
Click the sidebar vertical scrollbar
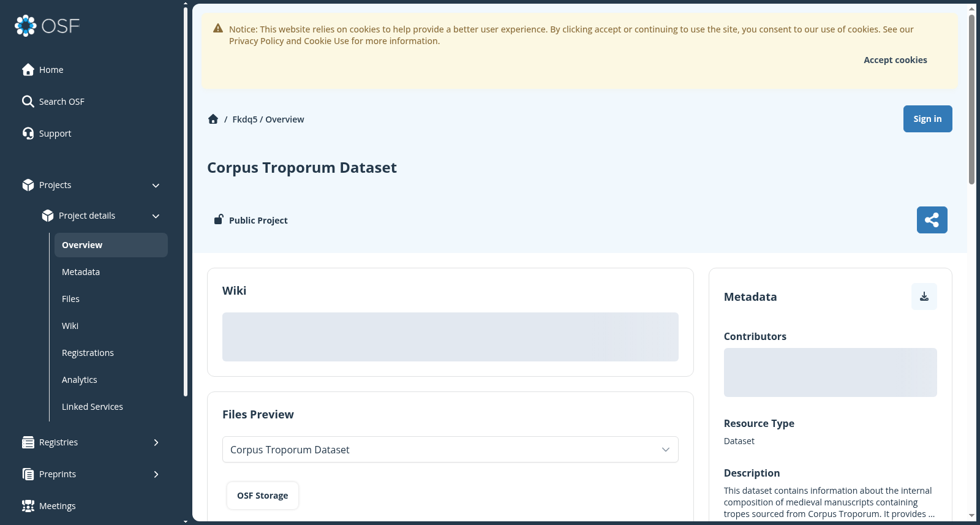(x=185, y=202)
